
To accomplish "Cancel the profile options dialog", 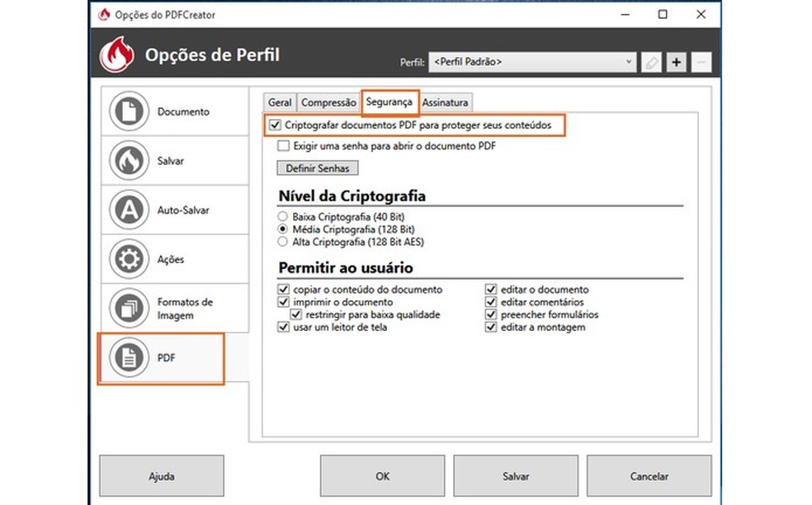I will [649, 476].
